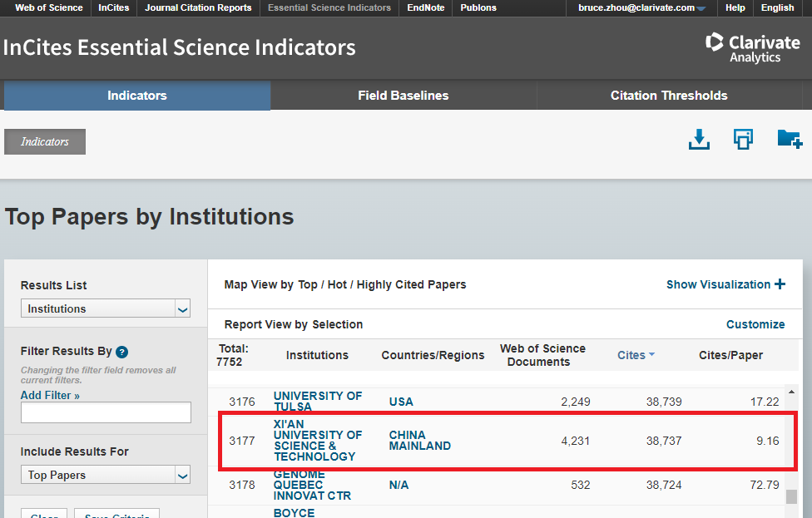
Task: Click the Web of Science Documents header
Action: 542,355
